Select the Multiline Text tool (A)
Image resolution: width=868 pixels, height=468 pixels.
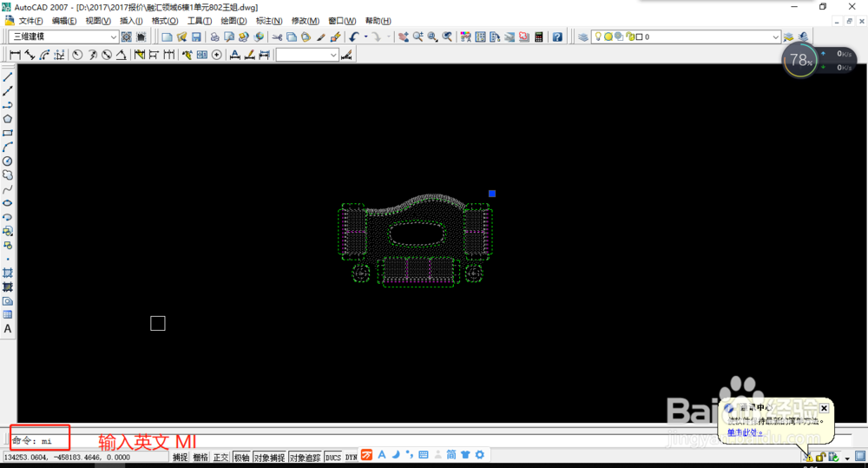pyautogui.click(x=8, y=329)
